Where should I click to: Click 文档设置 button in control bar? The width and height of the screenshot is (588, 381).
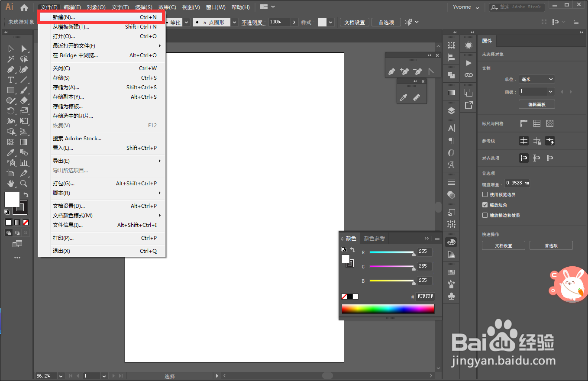click(x=355, y=22)
